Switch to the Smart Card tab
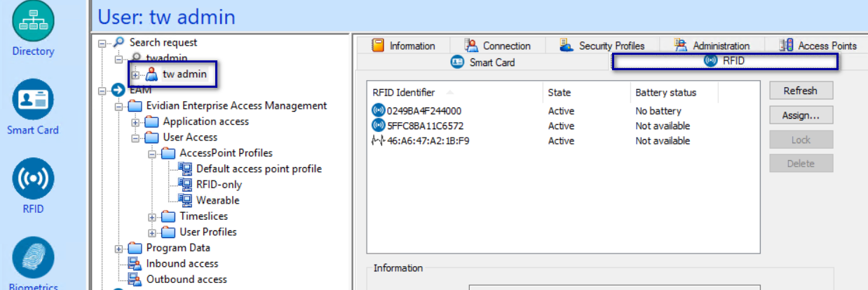This screenshot has height=290, width=868. pos(483,62)
